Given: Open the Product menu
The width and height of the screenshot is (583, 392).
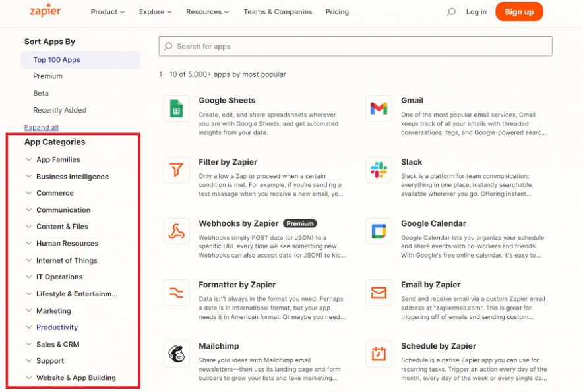Looking at the screenshot, I should (x=107, y=11).
